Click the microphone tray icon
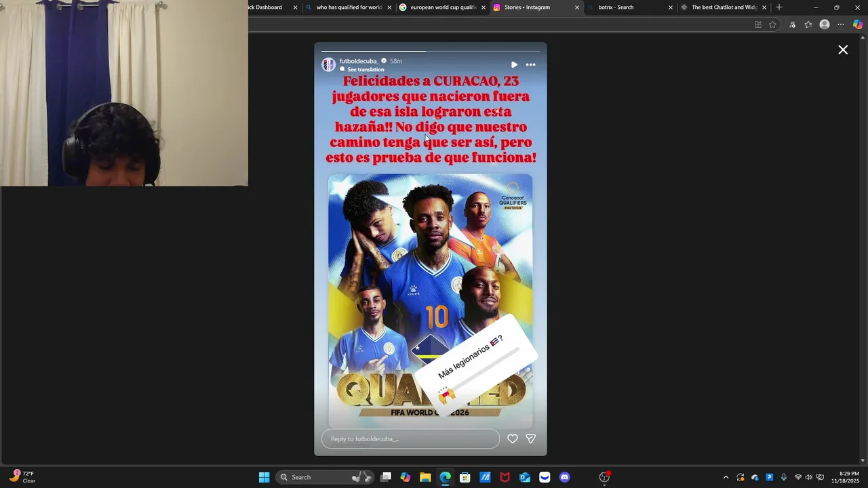 coord(784,477)
